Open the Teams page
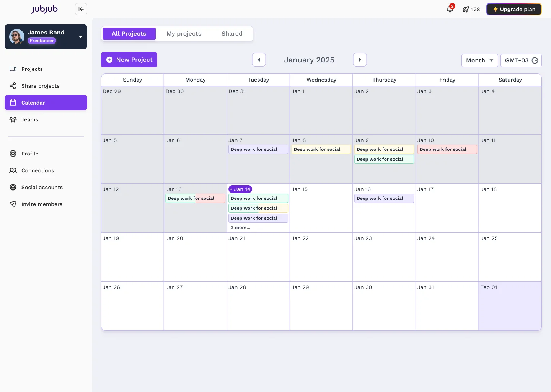Screen dimensions: 551x392 click(x=30, y=119)
